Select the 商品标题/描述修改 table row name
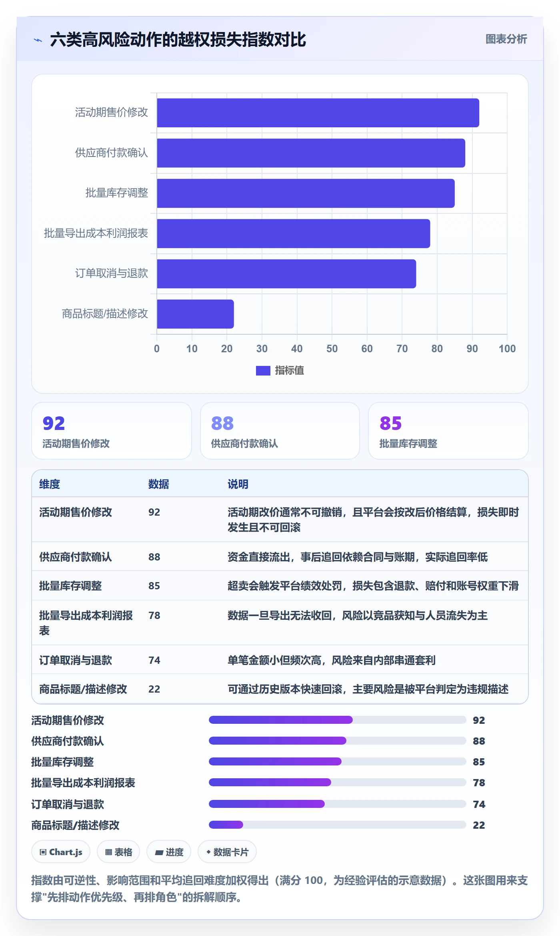The height and width of the screenshot is (936, 560). coord(83,689)
